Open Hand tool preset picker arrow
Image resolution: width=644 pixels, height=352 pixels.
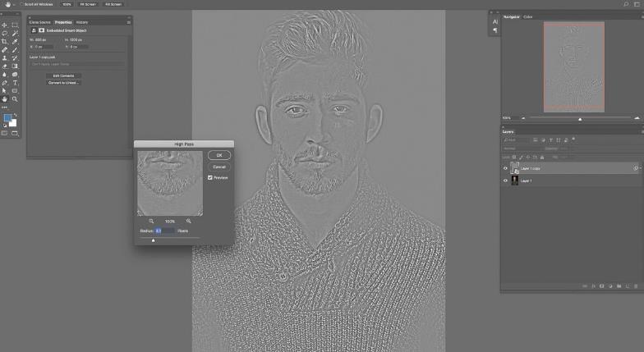pos(14,4)
